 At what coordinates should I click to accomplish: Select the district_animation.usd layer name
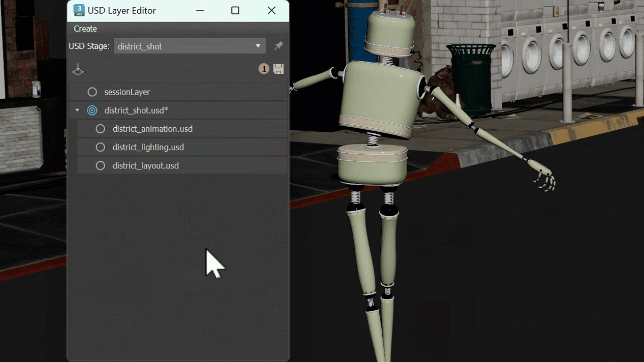[152, 129]
